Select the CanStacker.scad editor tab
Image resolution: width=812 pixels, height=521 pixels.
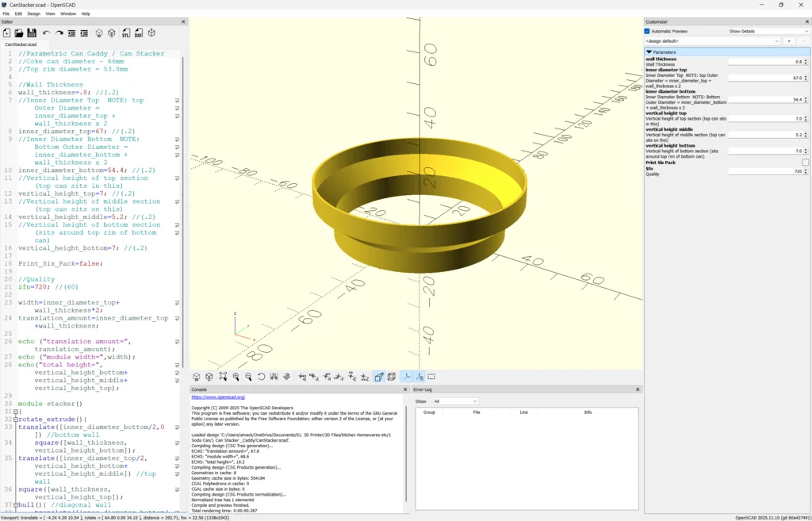coord(21,44)
